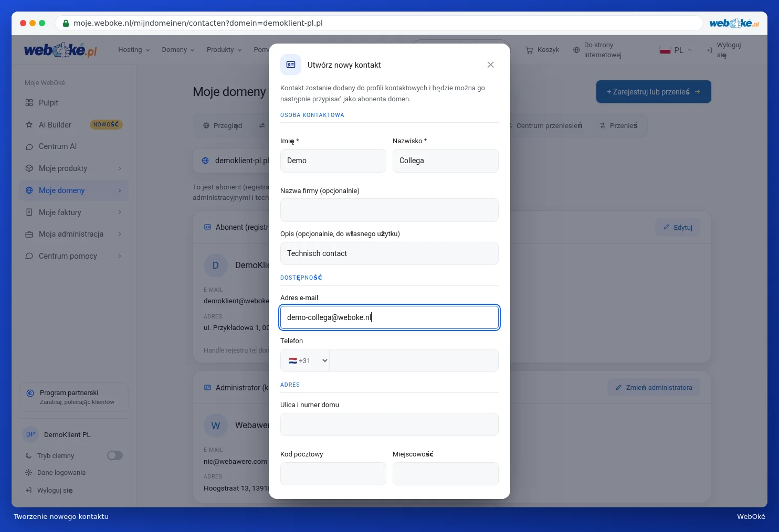Expand Moje domeny sidebar chevron

pyautogui.click(x=120, y=190)
